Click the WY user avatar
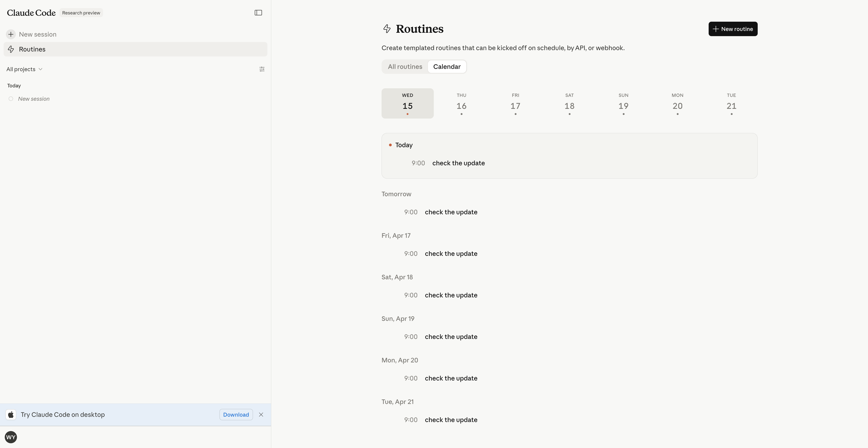The width and height of the screenshot is (868, 448). (11, 437)
